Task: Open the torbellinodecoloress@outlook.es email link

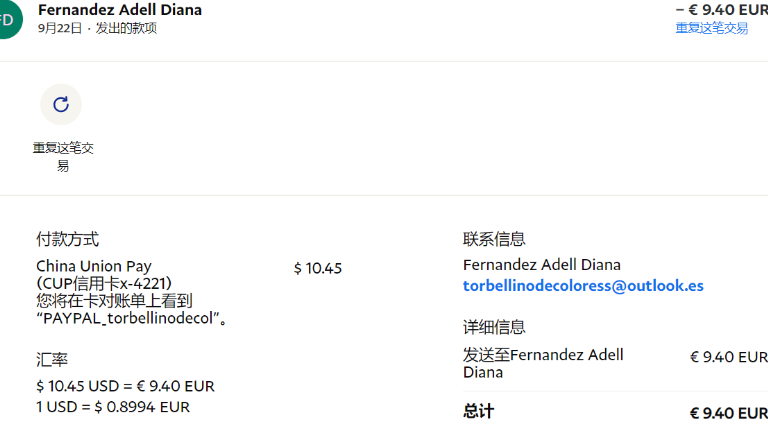Action: point(583,286)
